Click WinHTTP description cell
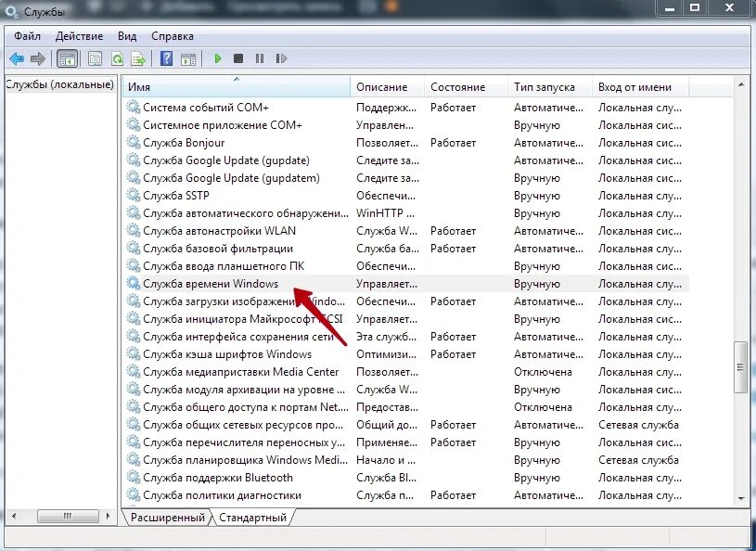The image size is (756, 551). [385, 213]
